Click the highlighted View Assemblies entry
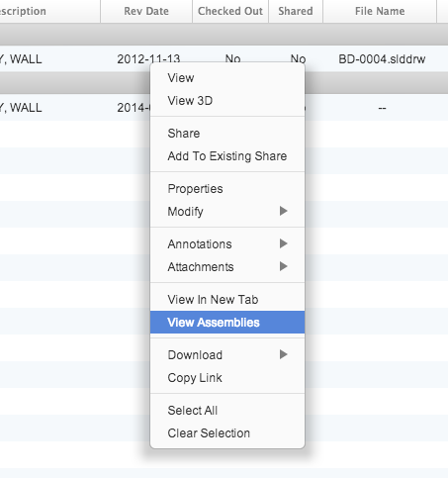This screenshot has width=448, height=478. tap(227, 323)
